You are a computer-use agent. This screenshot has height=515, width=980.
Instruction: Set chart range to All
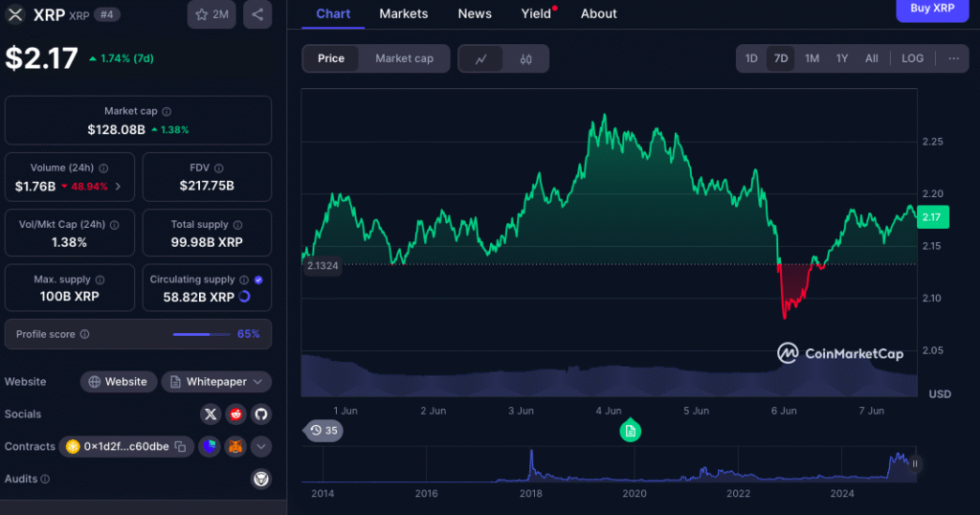pyautogui.click(x=871, y=58)
